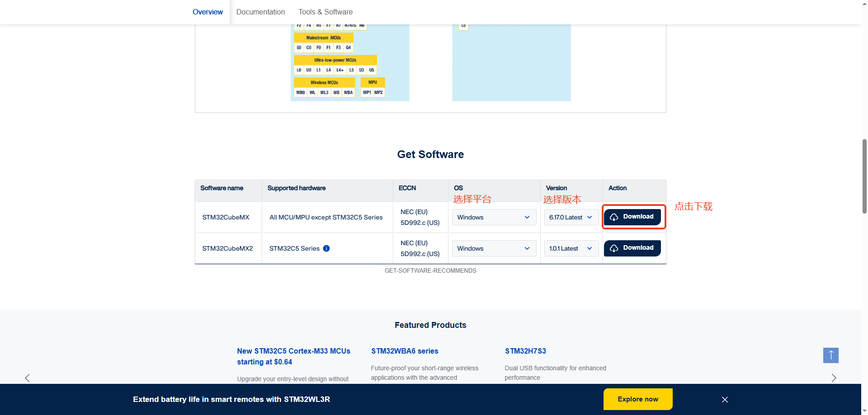Click the ECCN column header

click(x=407, y=188)
